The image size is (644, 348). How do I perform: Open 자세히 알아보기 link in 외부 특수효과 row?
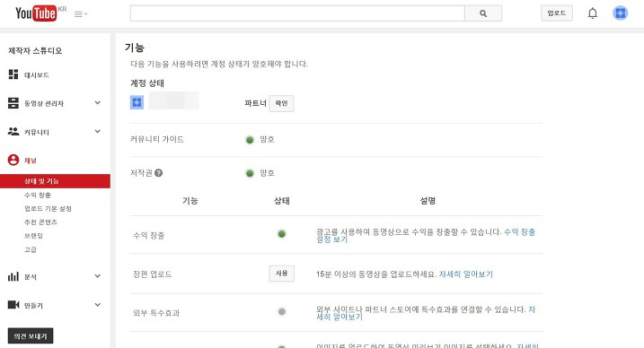(x=426, y=313)
